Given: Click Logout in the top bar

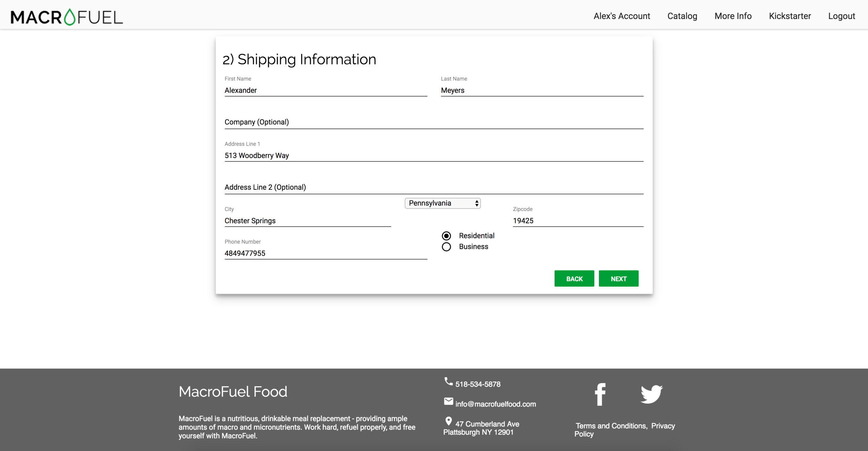Looking at the screenshot, I should coord(841,16).
